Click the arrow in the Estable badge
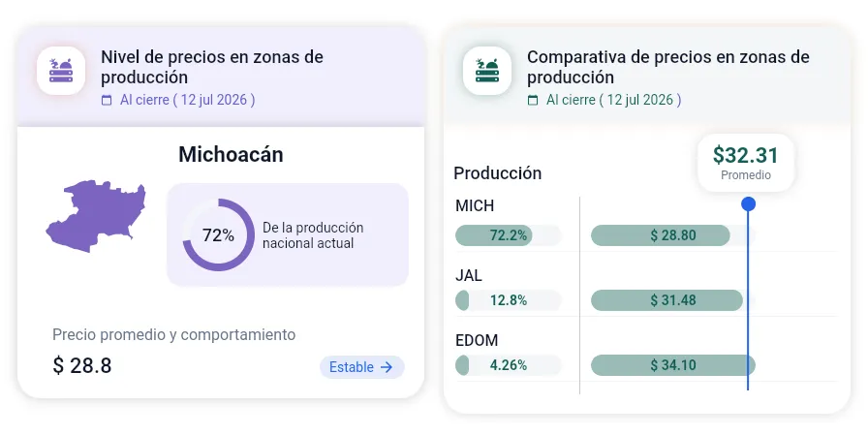 [387, 367]
